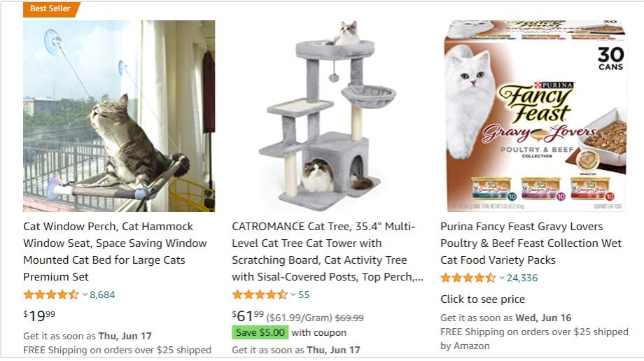Open CATROMANCE Cat Tree title link

[x=328, y=251]
